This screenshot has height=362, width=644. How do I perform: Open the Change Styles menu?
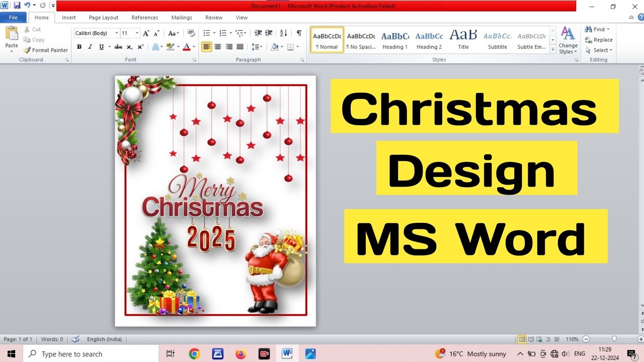568,41
